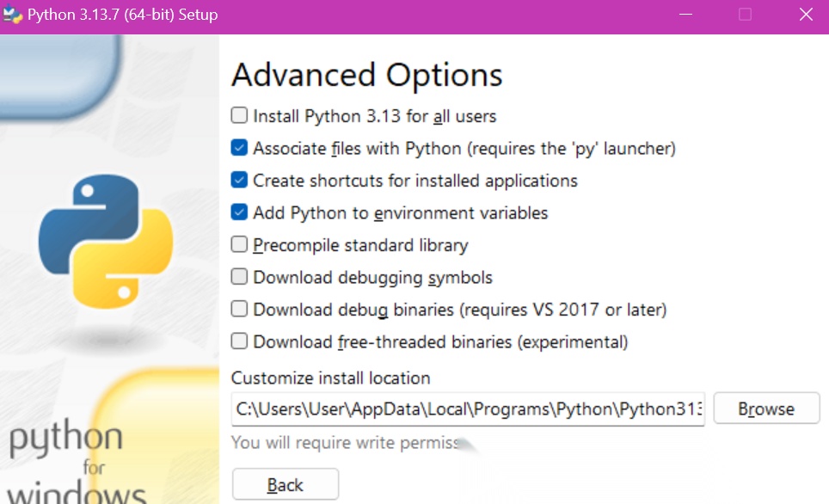Click the 'Advanced Options' heading text
Viewport: 829px width, 504px height.
click(x=366, y=75)
